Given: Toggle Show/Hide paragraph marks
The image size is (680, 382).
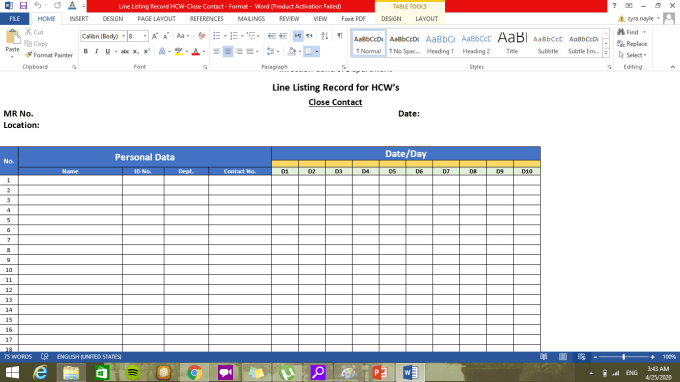Looking at the screenshot, I should click(x=340, y=36).
